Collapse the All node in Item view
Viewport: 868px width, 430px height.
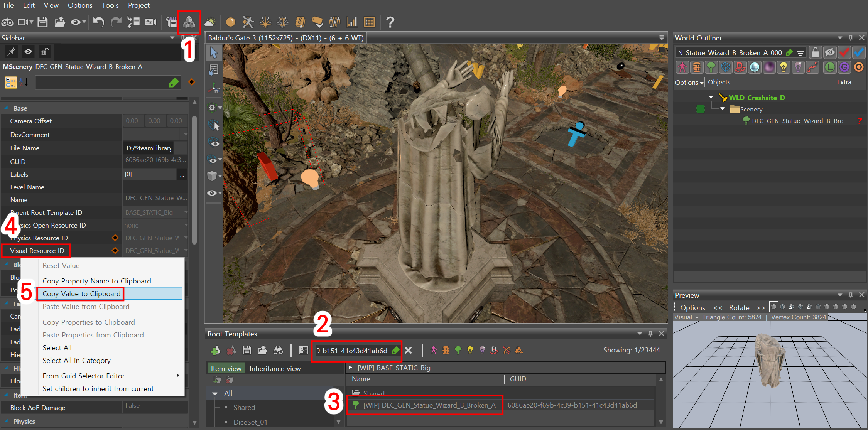215,393
